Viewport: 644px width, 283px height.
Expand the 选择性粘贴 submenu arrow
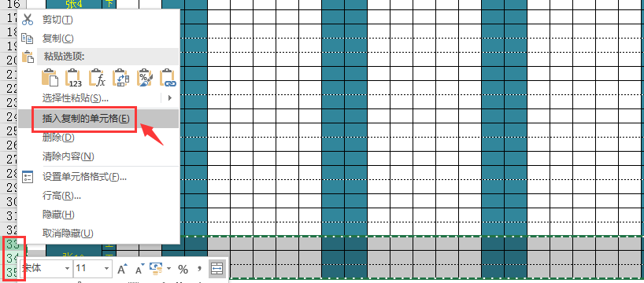click(170, 98)
